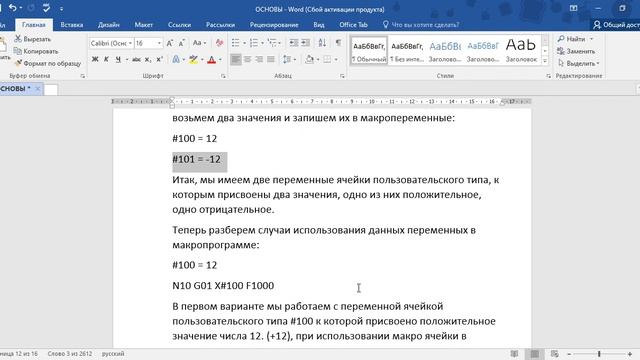Toggle subscript formatting
Image resolution: width=640 pixels, height=360 pixels.
[148, 60]
